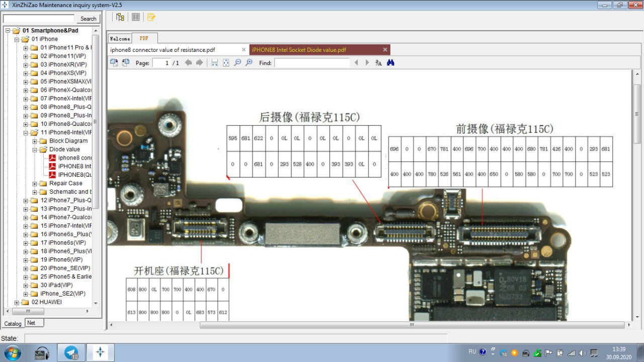
Task: Click the network signal tray icon
Action: click(571, 352)
